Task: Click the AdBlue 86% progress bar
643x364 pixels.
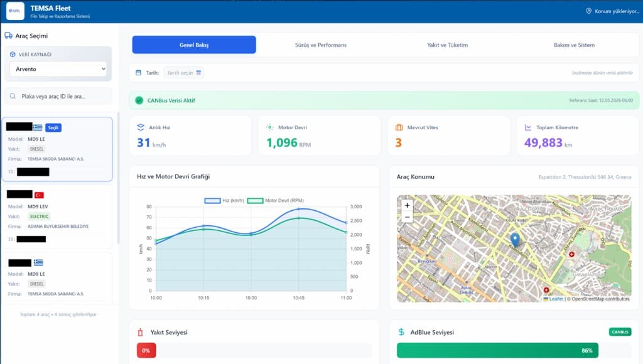Action: [x=497, y=350]
